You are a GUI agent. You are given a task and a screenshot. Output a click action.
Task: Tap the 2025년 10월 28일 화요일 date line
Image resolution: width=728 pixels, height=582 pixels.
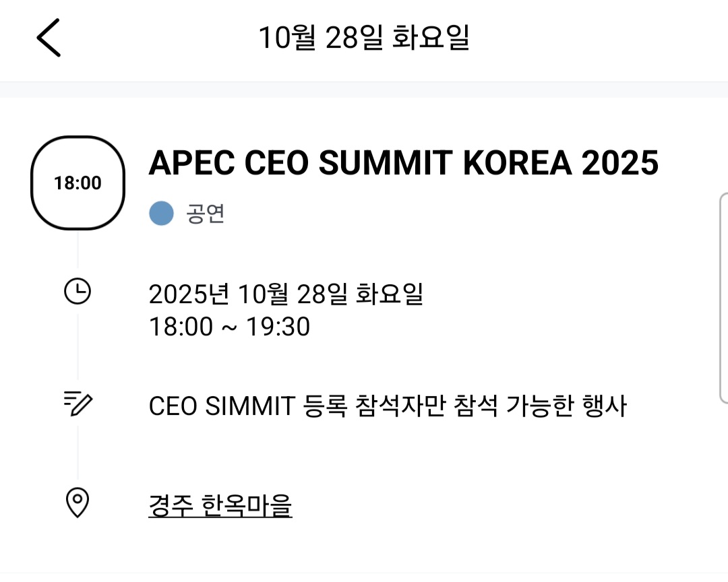286,294
